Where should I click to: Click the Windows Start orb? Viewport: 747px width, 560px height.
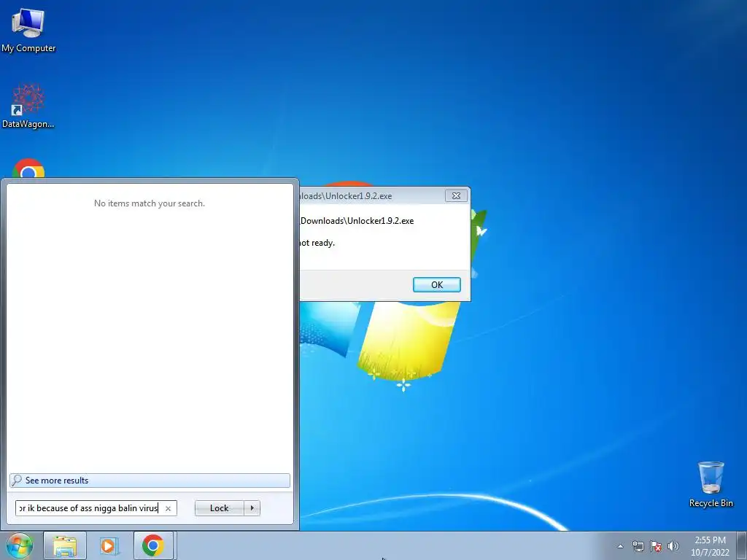point(20,545)
